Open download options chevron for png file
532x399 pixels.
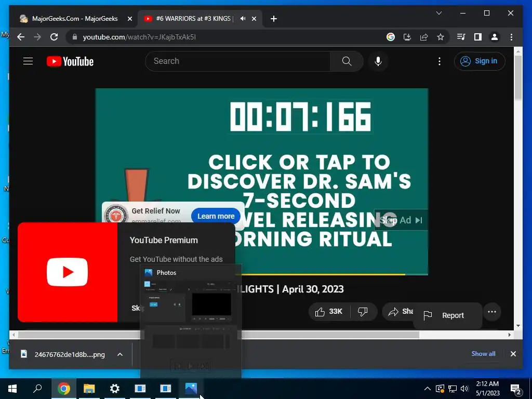tap(120, 354)
